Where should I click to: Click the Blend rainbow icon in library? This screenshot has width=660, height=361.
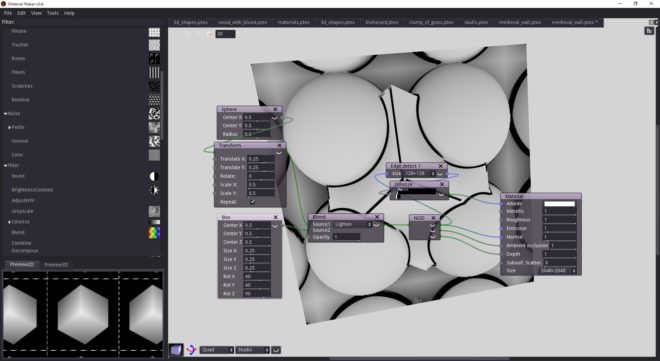(154, 233)
